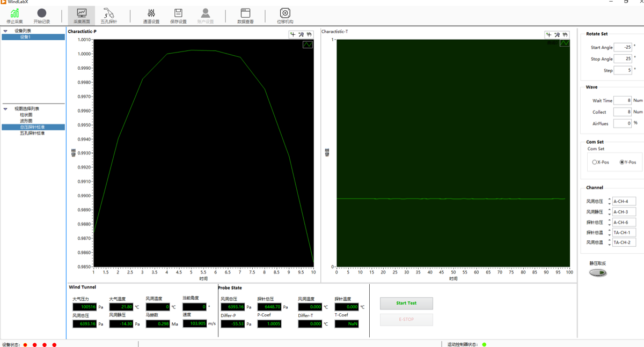This screenshot has height=347, width=644.
Task: Click the 大气温度 value 21.80
Action: tap(121, 307)
